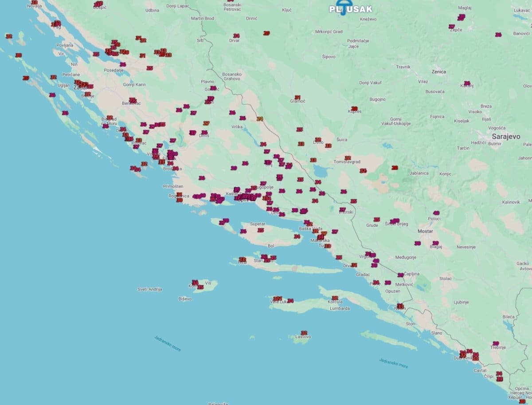
Task: Click the orange 24 marker near Vrlika
Action: pos(260,118)
